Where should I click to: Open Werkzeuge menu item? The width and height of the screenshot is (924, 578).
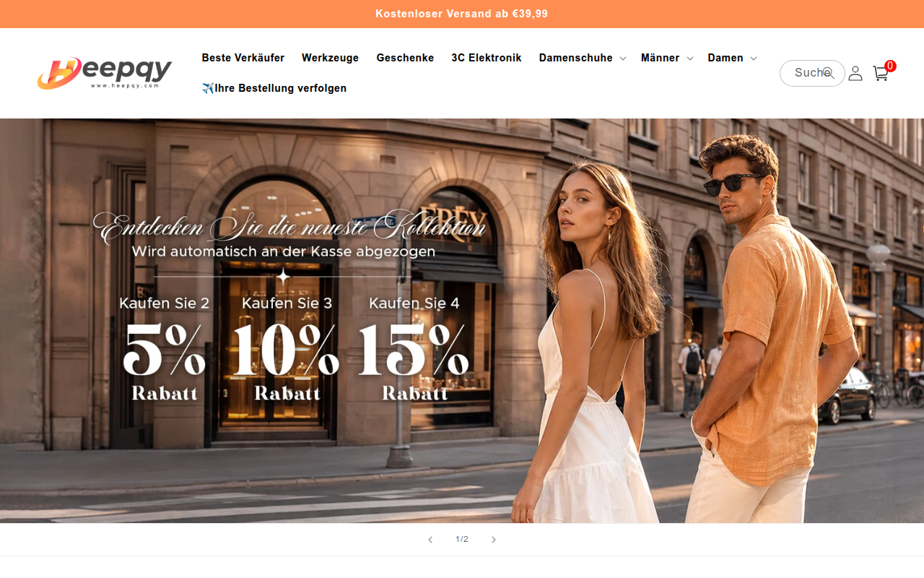[330, 58]
